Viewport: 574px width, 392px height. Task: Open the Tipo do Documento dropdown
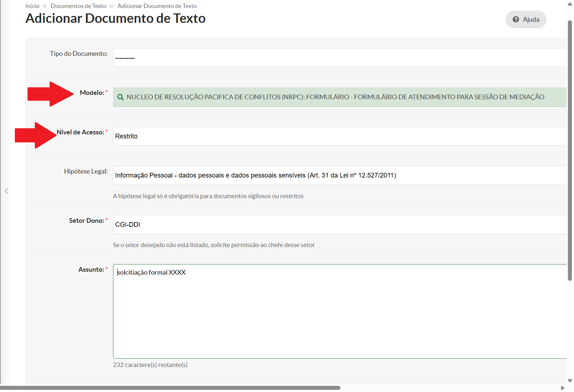tap(339, 58)
